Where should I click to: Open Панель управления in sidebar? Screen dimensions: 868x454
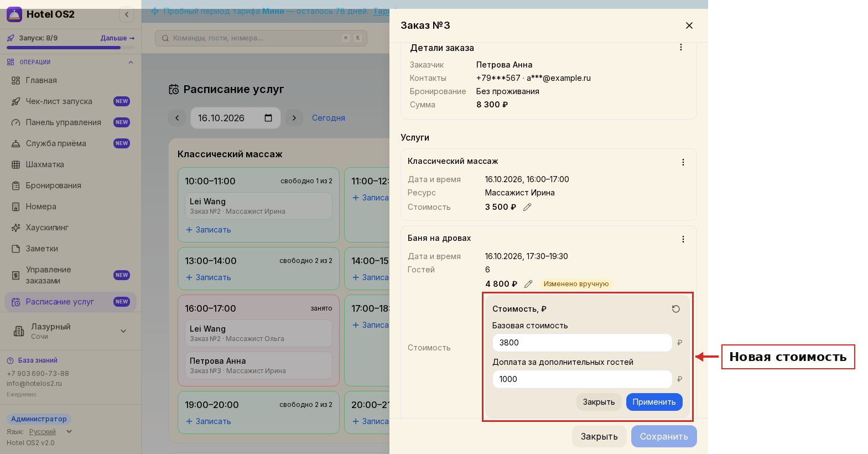[x=70, y=122]
